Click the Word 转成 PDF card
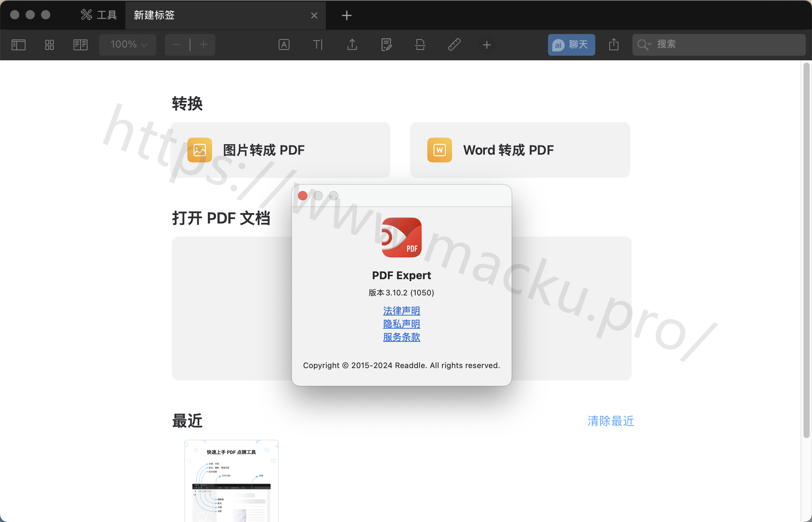Screen dimensions: 812x522 pos(520,150)
